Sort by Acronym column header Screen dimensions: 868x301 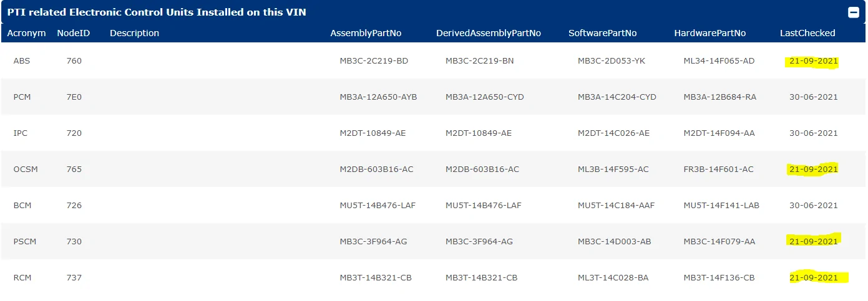click(26, 33)
